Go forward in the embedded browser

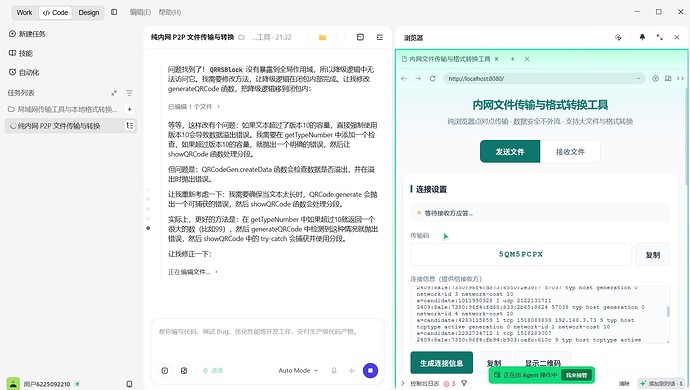click(418, 78)
